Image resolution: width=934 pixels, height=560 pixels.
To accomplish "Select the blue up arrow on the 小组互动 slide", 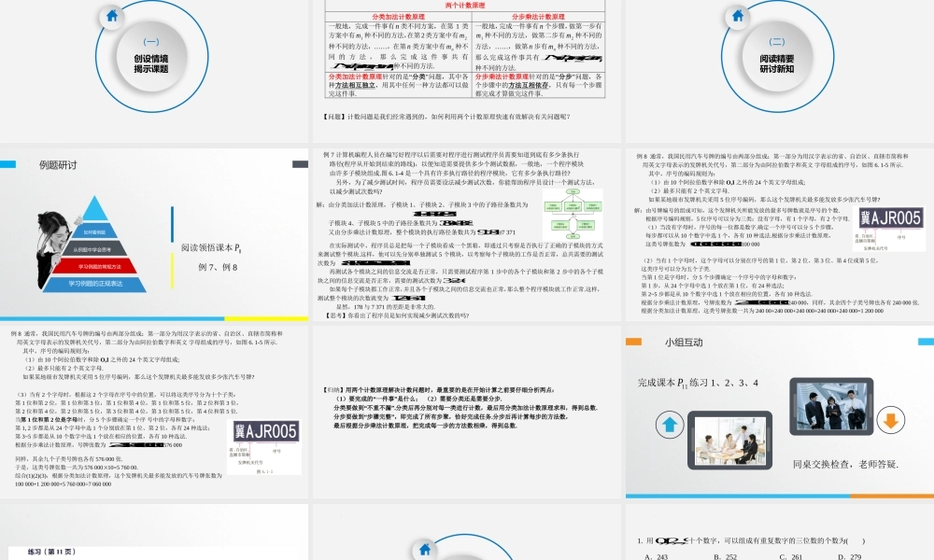I will coord(669,424).
